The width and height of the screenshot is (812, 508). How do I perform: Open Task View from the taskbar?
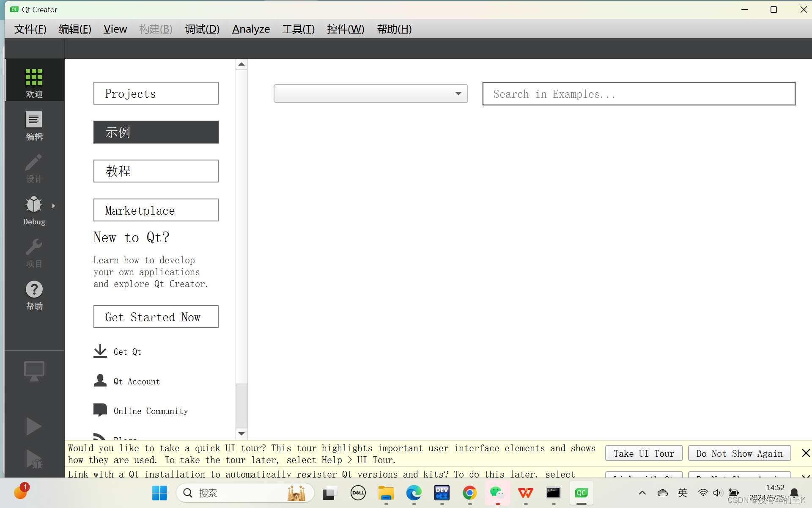pyautogui.click(x=329, y=493)
